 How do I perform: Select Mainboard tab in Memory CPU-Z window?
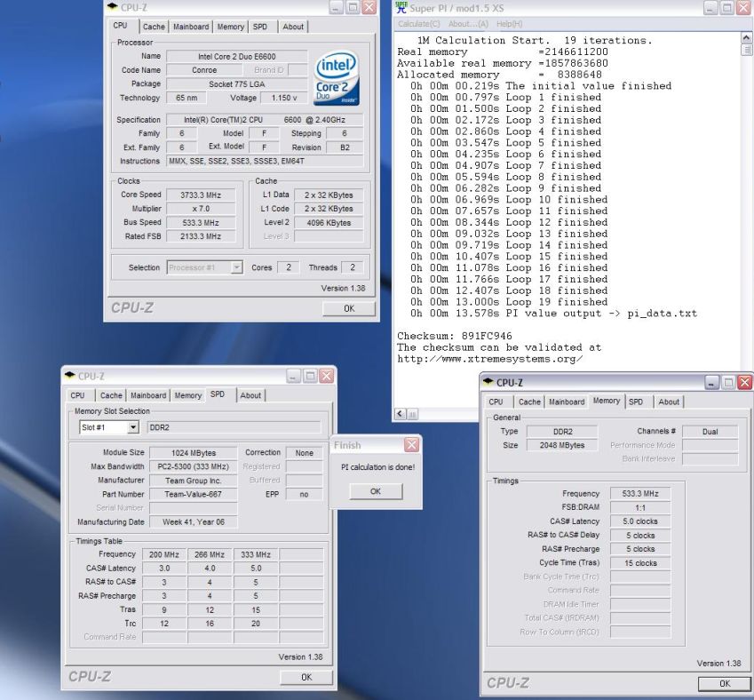(x=567, y=402)
